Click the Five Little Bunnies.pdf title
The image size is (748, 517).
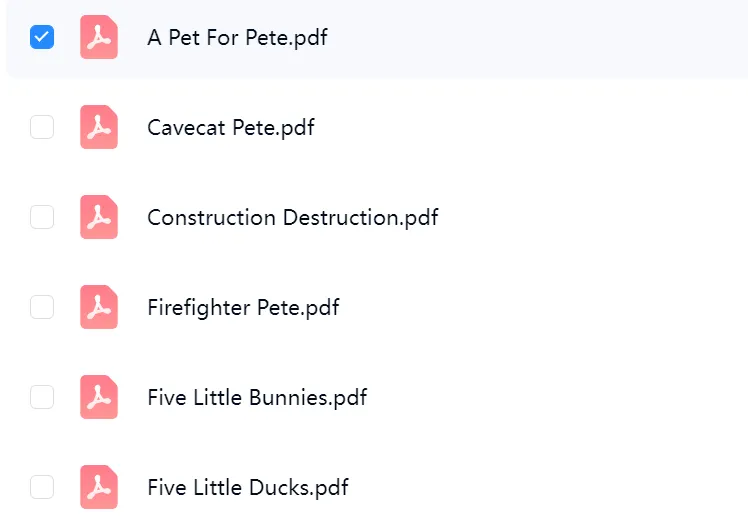pyautogui.click(x=257, y=398)
